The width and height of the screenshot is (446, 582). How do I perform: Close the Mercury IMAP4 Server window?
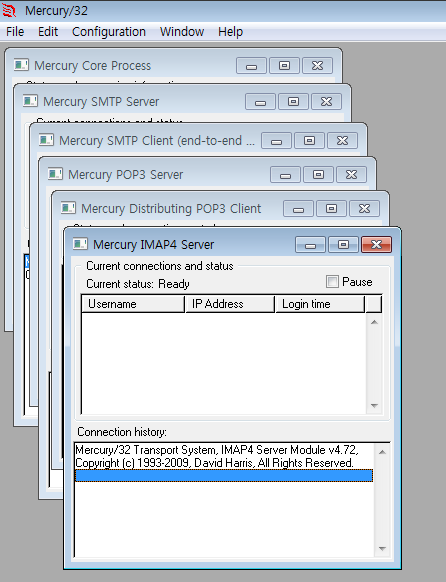pyautogui.click(x=376, y=245)
